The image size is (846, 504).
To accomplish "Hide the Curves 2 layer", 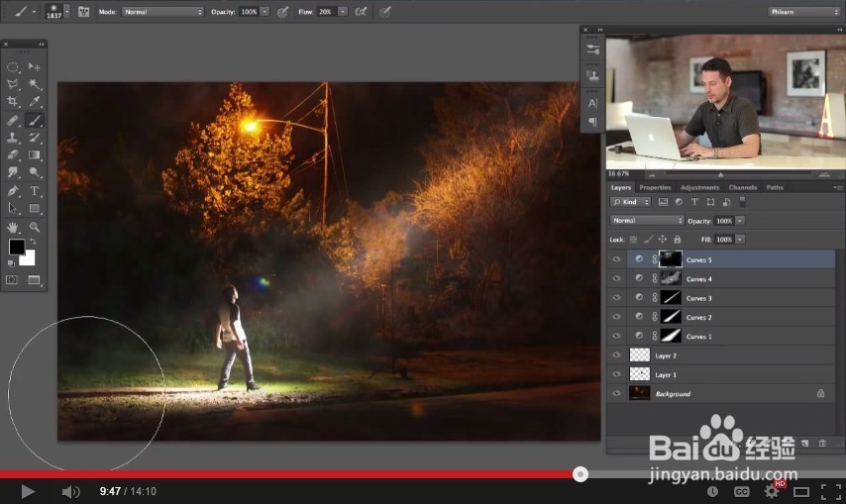I will [616, 317].
